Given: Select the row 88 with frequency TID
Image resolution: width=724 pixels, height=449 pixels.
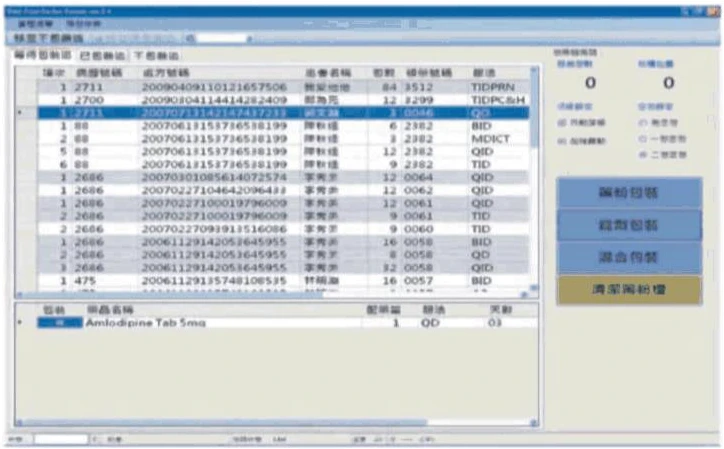Looking at the screenshot, I should 283,164.
